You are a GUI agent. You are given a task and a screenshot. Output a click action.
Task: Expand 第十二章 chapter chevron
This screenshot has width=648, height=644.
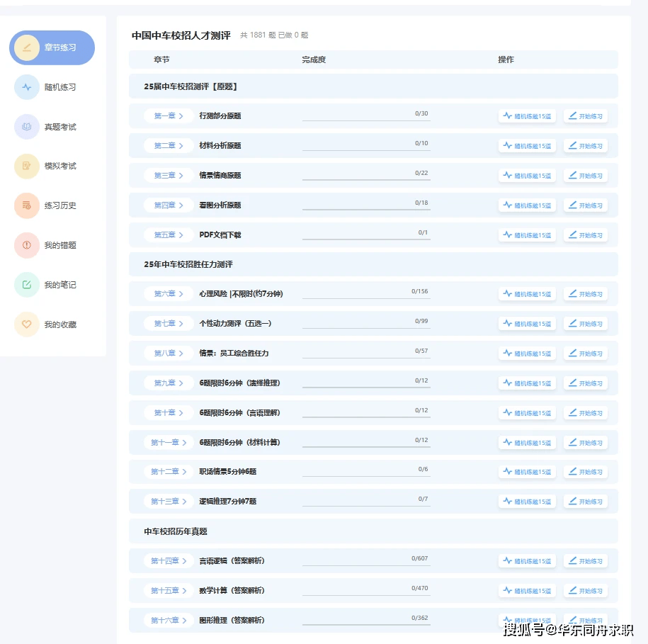click(x=184, y=472)
